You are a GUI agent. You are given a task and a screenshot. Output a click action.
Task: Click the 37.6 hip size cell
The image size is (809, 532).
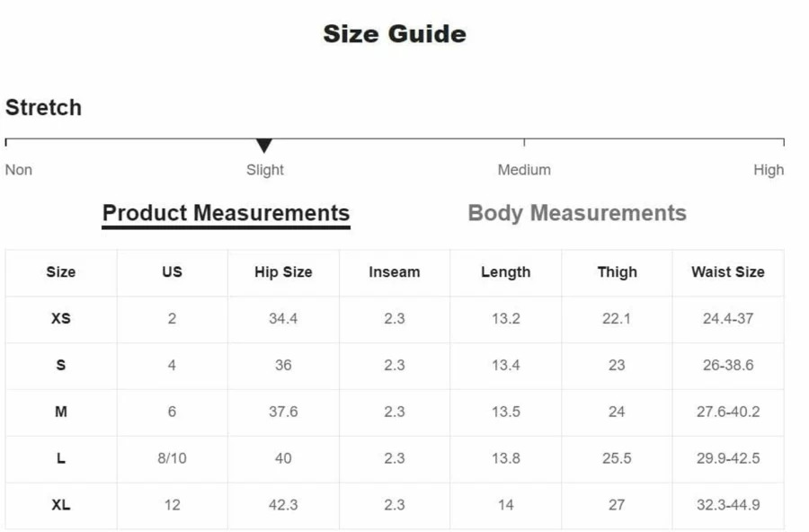[x=283, y=412]
